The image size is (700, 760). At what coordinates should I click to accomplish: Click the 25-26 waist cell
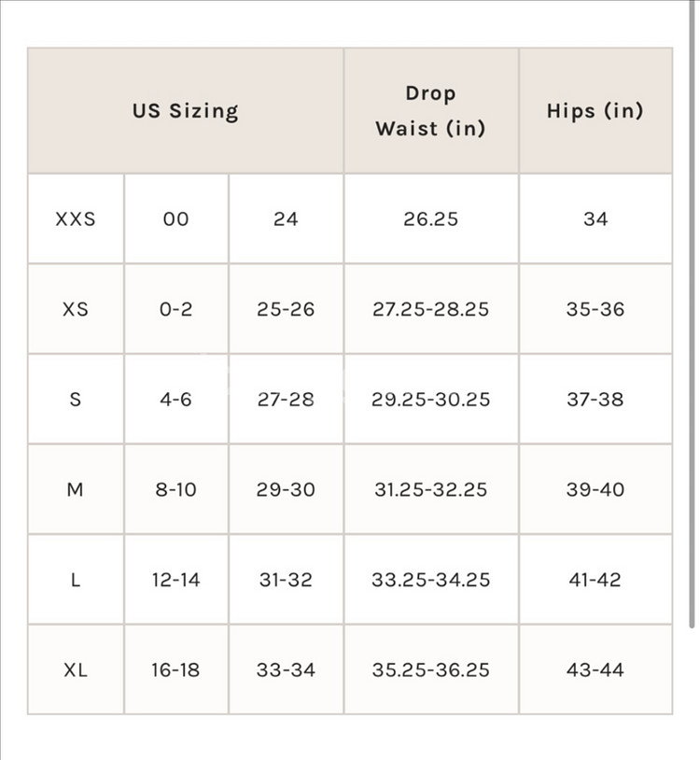(286, 309)
